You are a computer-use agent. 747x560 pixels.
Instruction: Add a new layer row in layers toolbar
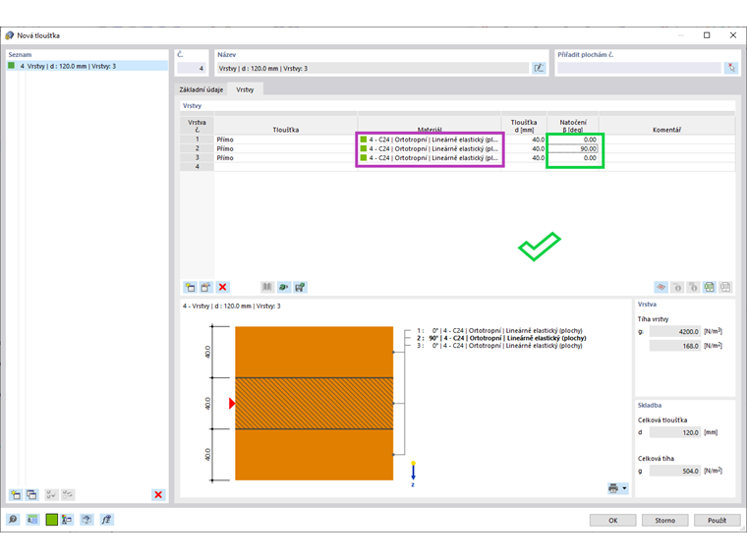click(190, 287)
